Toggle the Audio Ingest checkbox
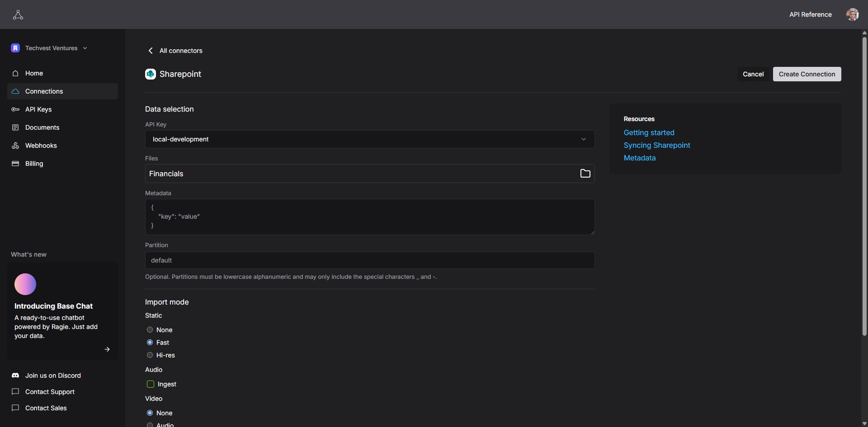This screenshot has width=868, height=427. coord(151,384)
